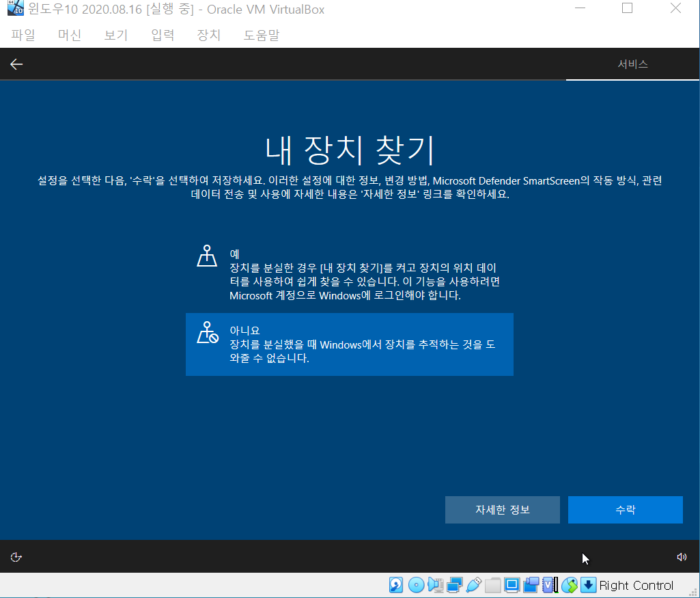Open the ease of access icon
This screenshot has height=598, width=700.
[16, 557]
